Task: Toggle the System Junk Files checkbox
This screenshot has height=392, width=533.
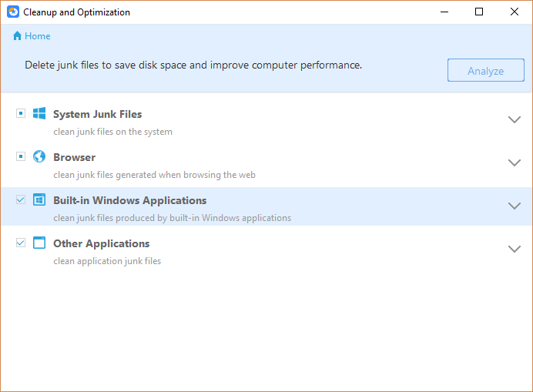Action: 21,113
